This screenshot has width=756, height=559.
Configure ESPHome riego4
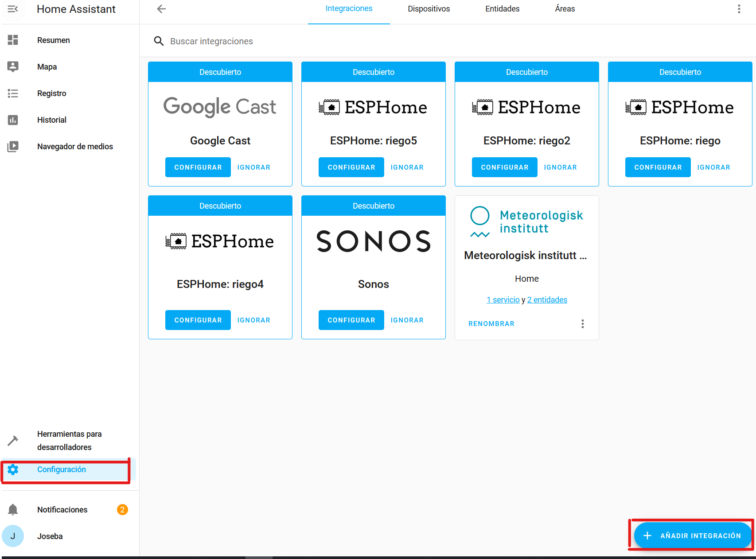click(x=198, y=320)
